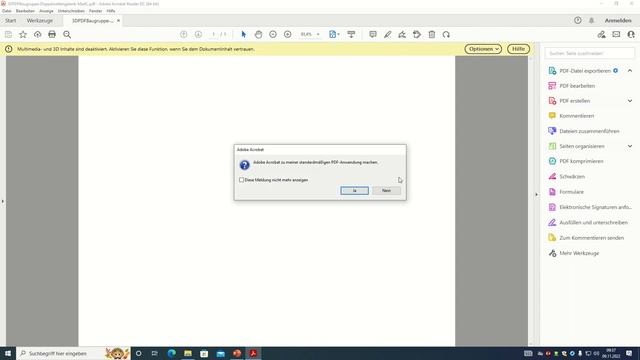Switch to the Werkzeuge tab
Screen dimensions: 640x360
tap(40, 20)
